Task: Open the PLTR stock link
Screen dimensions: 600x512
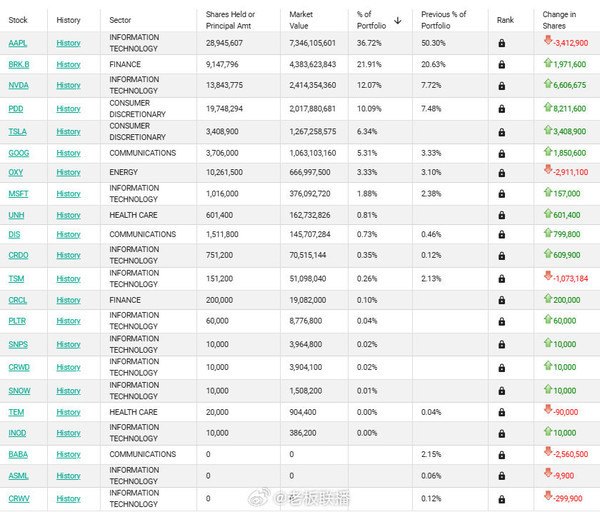Action: (x=17, y=321)
